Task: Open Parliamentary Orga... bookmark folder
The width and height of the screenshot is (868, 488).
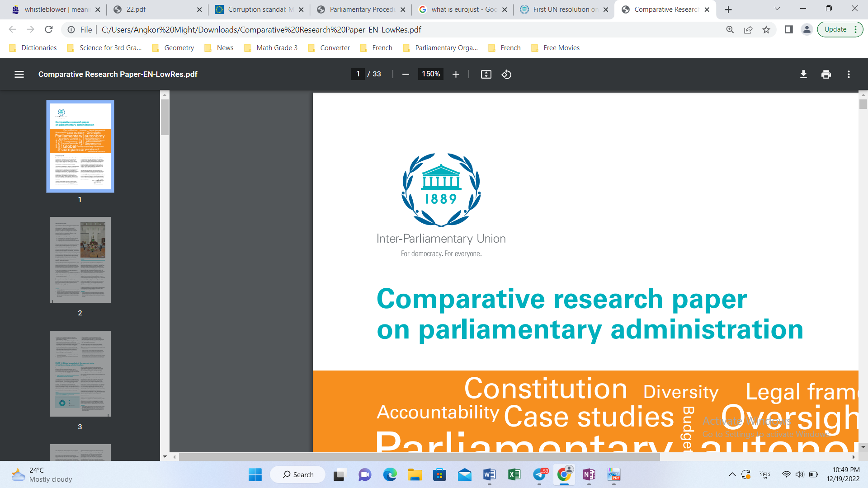Action: 440,48
